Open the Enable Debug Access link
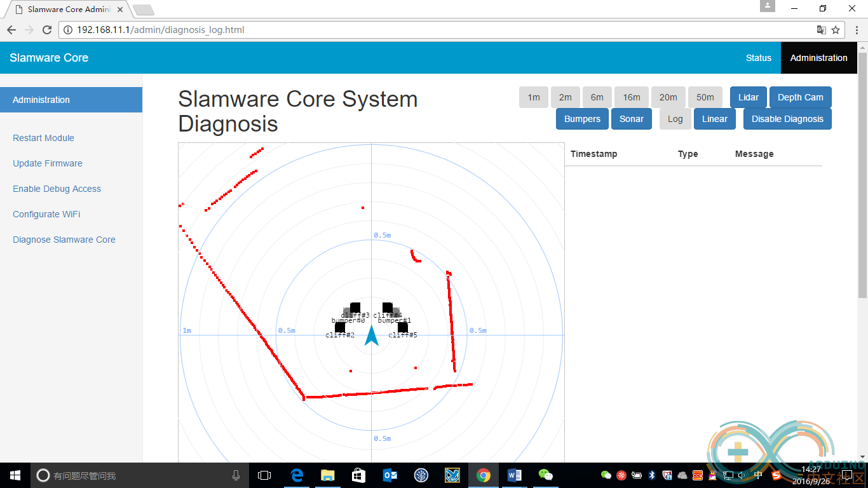Image resolution: width=868 pixels, height=488 pixels. coord(57,189)
